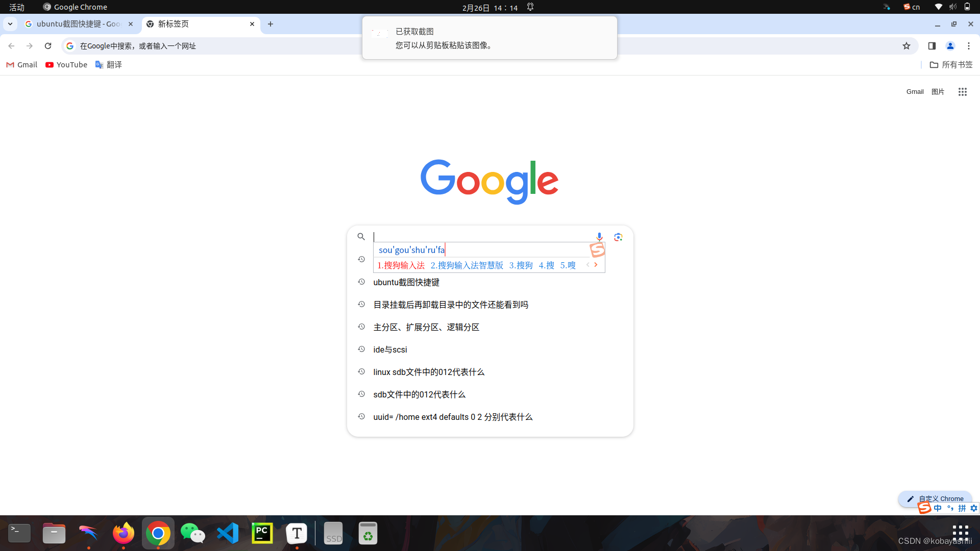Open the 活动 activities menu
980x551 pixels.
(17, 7)
